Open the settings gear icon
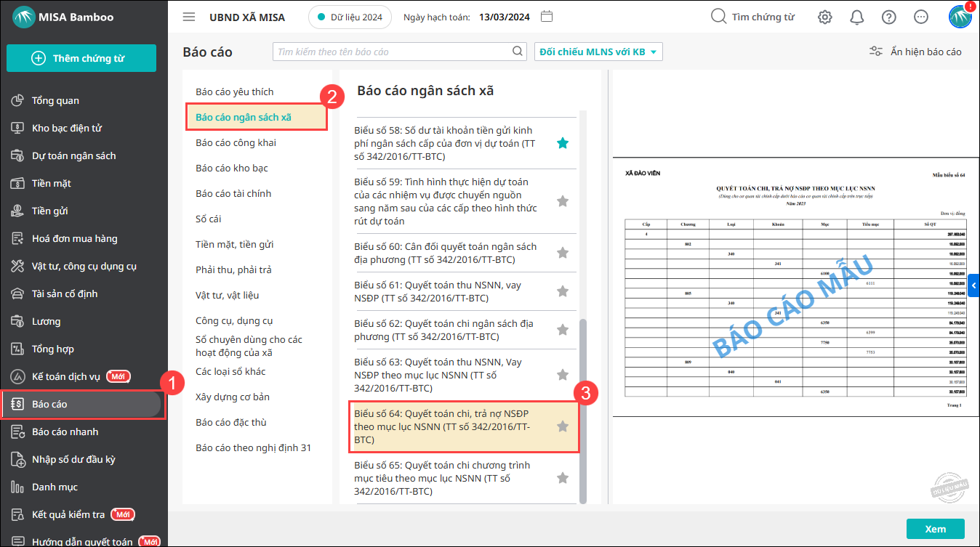Viewport: 980px width, 547px height. tap(824, 17)
